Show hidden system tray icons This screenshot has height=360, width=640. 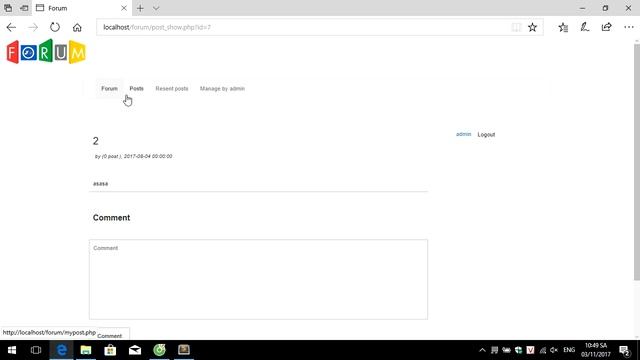click(482, 350)
